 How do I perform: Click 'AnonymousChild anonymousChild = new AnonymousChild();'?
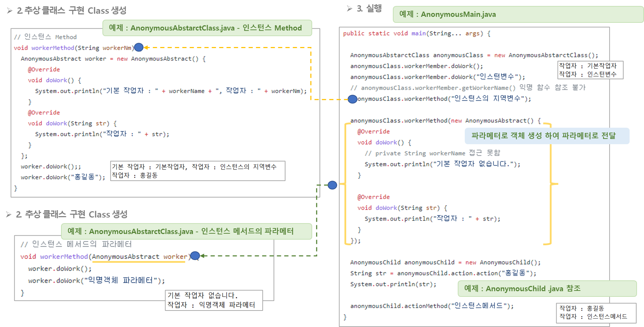[445, 262]
